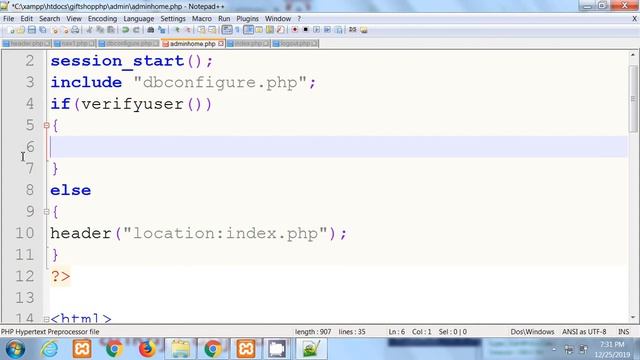Click the Close All toolbar icon
The image size is (640, 360).
(x=65, y=30)
